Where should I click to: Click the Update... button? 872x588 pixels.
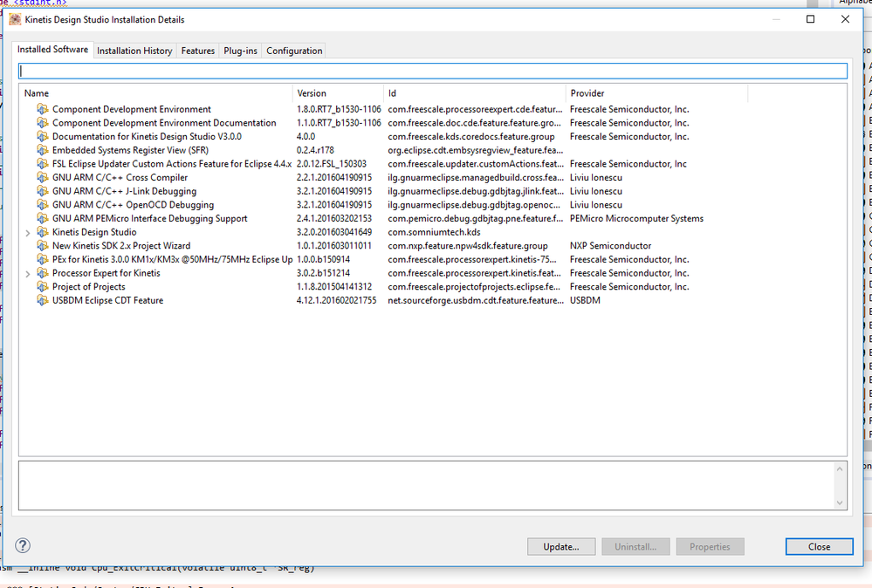tap(561, 547)
